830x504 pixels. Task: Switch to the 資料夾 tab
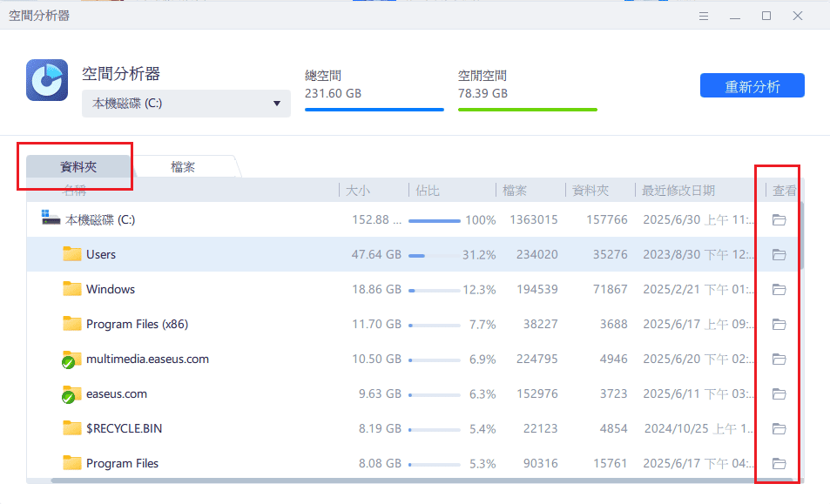pos(78,166)
